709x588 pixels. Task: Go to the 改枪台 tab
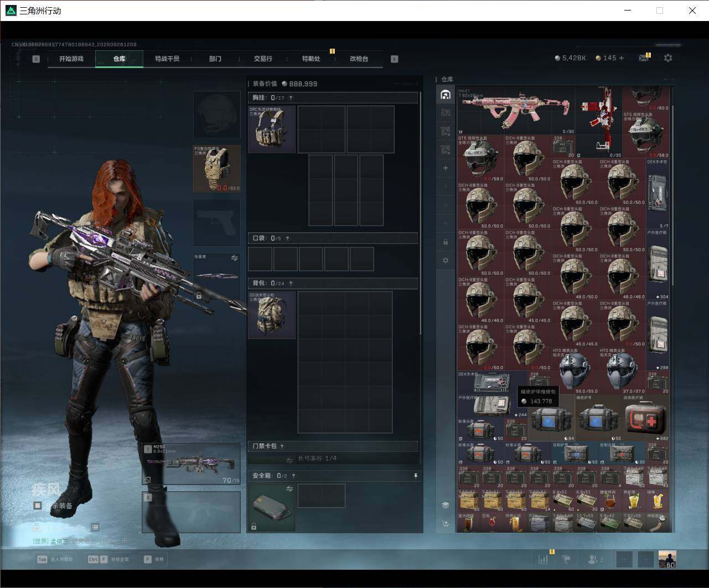(359, 59)
